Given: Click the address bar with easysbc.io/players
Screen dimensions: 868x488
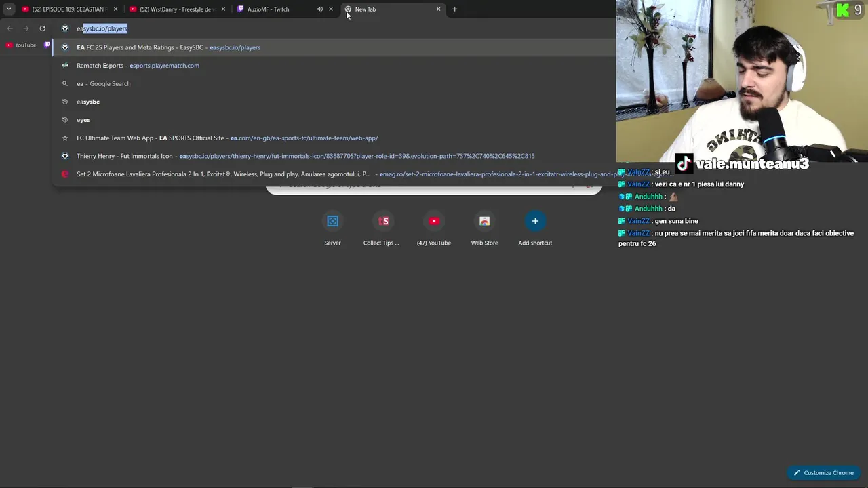Looking at the screenshot, I should [x=332, y=28].
